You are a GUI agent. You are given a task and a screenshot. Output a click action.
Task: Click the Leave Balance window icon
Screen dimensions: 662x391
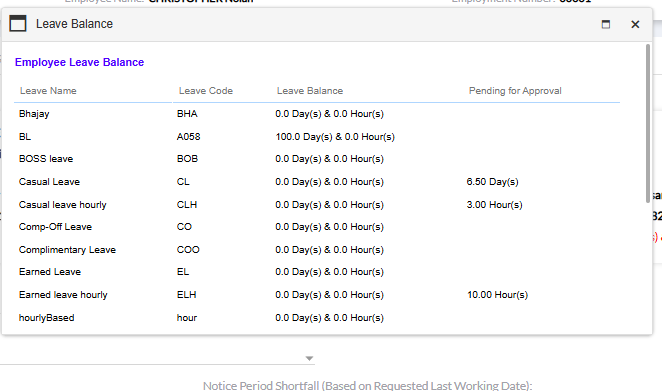click(18, 24)
